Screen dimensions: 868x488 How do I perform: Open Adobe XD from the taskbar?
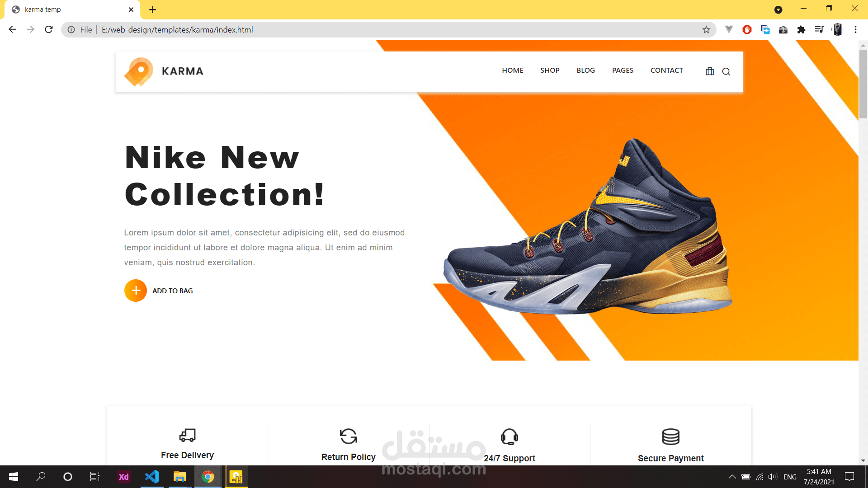[123, 477]
